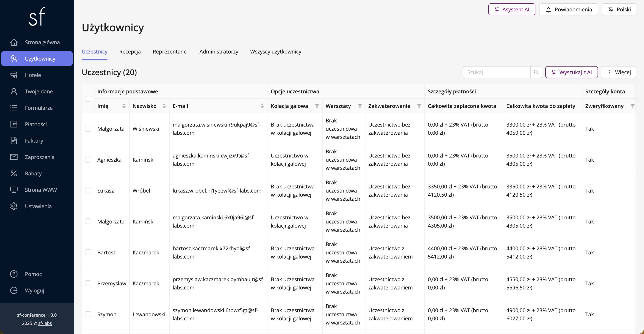Image resolution: width=644 pixels, height=334 pixels.
Task: Open Kolacja galowa column filter
Action: tap(317, 106)
